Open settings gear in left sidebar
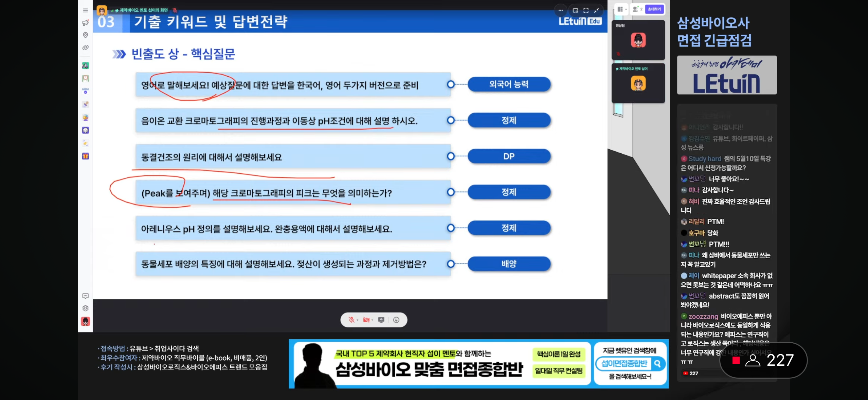The height and width of the screenshot is (400, 868). click(x=85, y=308)
